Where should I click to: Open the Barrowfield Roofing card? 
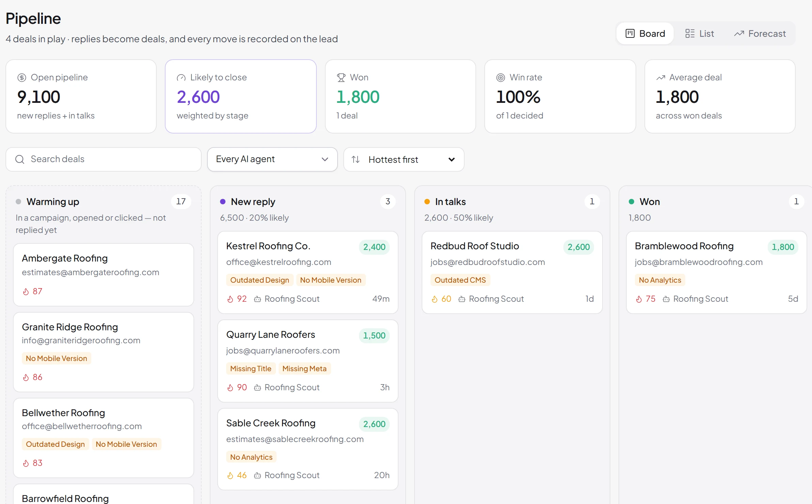coord(104,494)
